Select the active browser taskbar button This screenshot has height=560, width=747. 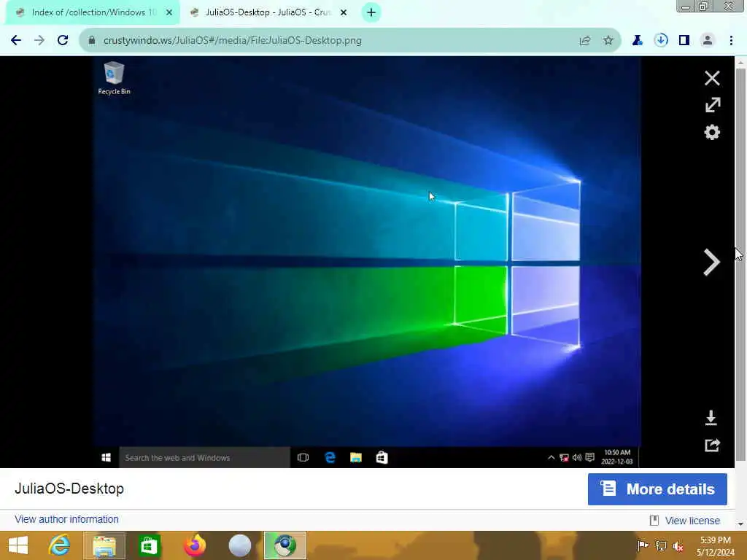click(x=285, y=545)
